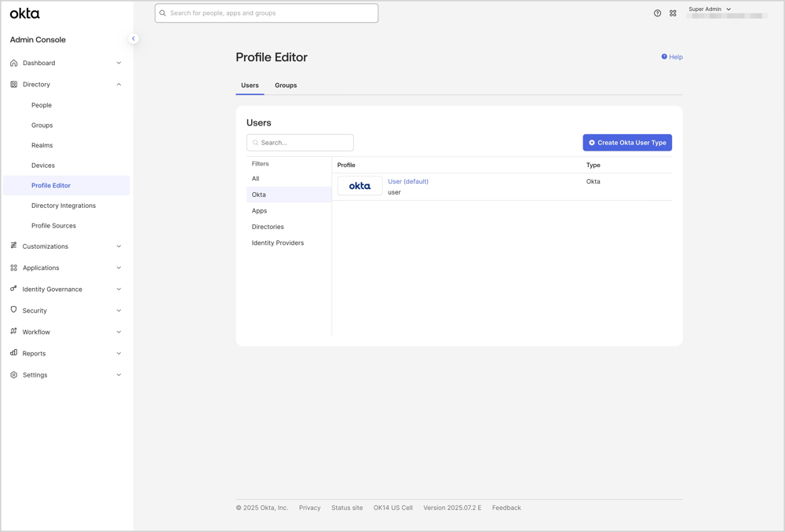
Task: Expand the Reports chevron
Action: [119, 353]
